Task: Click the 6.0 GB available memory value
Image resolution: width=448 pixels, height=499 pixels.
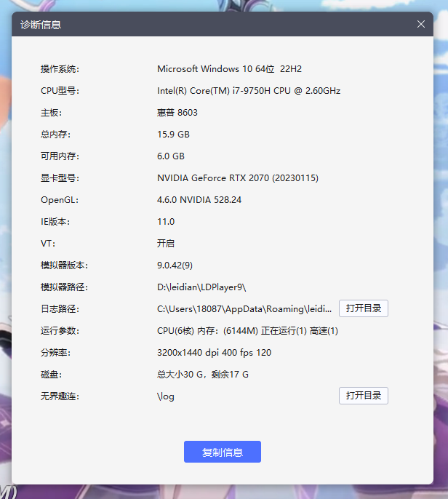Action: point(171,156)
